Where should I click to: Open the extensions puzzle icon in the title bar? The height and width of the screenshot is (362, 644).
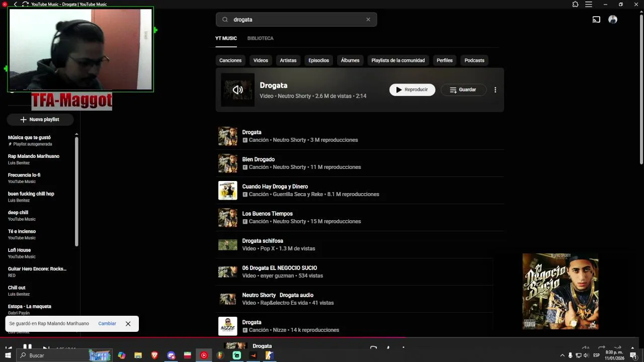576,4
